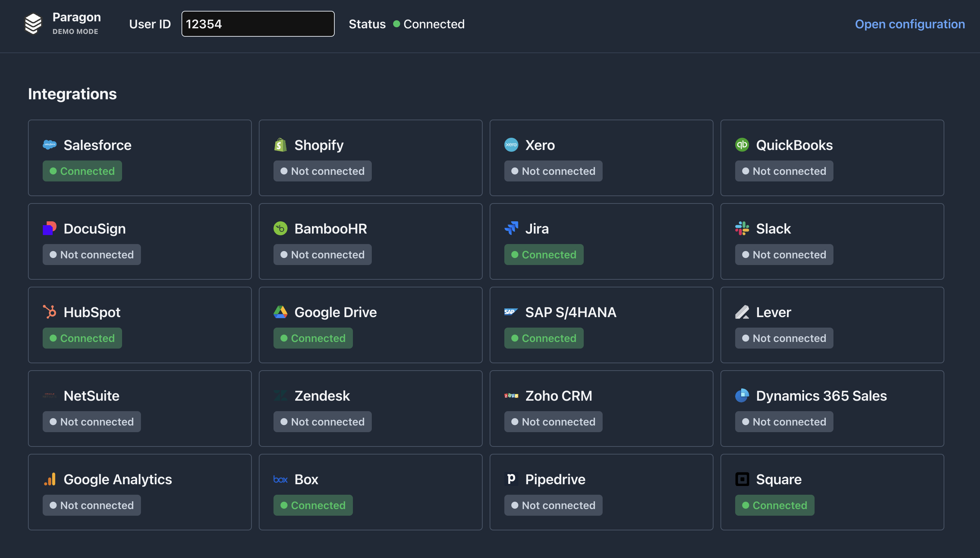Click the Pipedrive P icon
This screenshot has height=558, width=980.
[x=511, y=479]
